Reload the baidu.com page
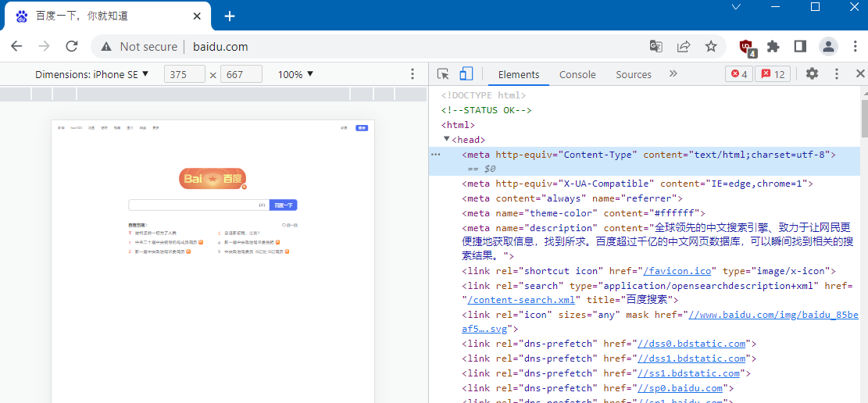Image resolution: width=868 pixels, height=403 pixels. tap(71, 47)
